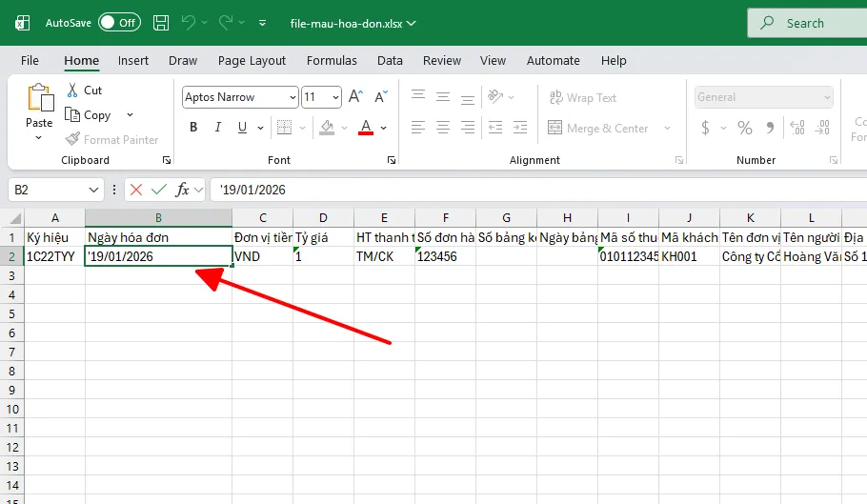Click the Bottom Align icon
The width and height of the screenshot is (867, 504).
(468, 99)
